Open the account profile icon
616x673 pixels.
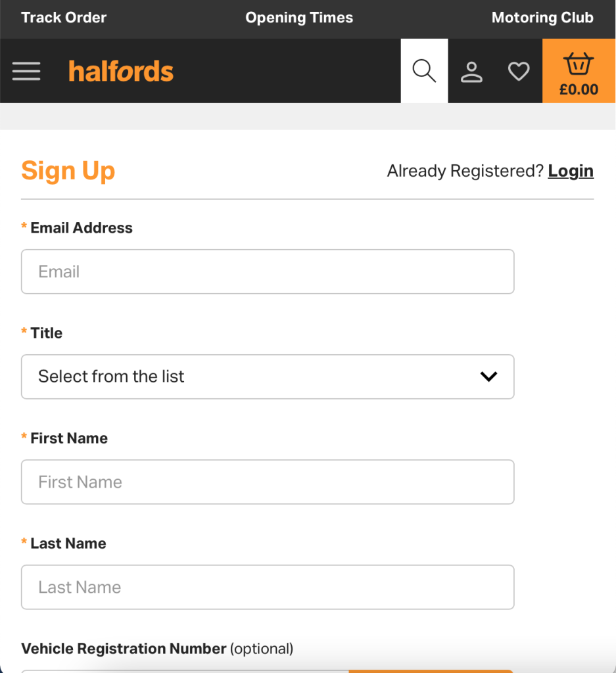[x=471, y=71]
